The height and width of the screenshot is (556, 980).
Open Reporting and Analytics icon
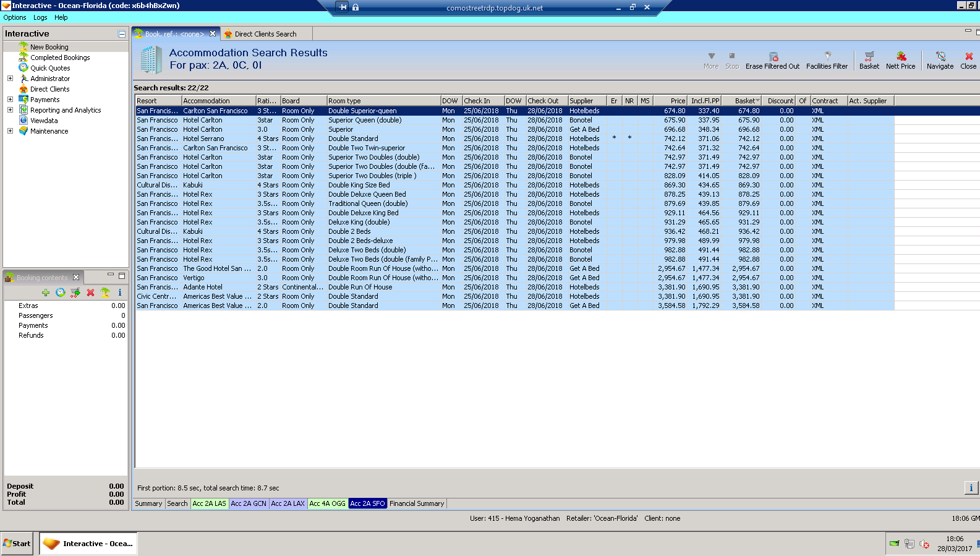click(23, 109)
